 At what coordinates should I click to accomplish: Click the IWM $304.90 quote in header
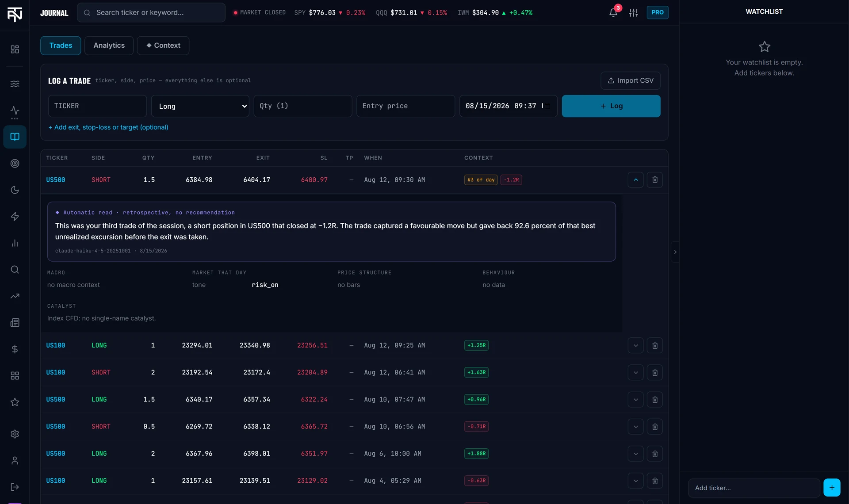pyautogui.click(x=495, y=13)
